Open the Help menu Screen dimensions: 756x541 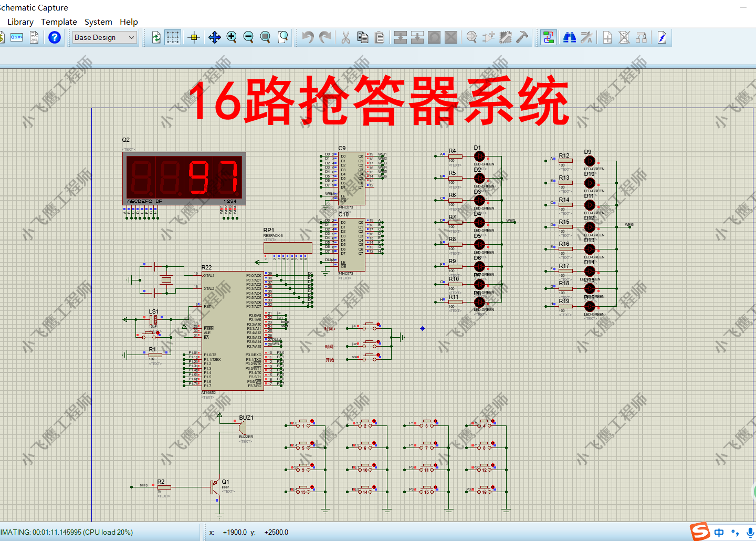pos(129,22)
